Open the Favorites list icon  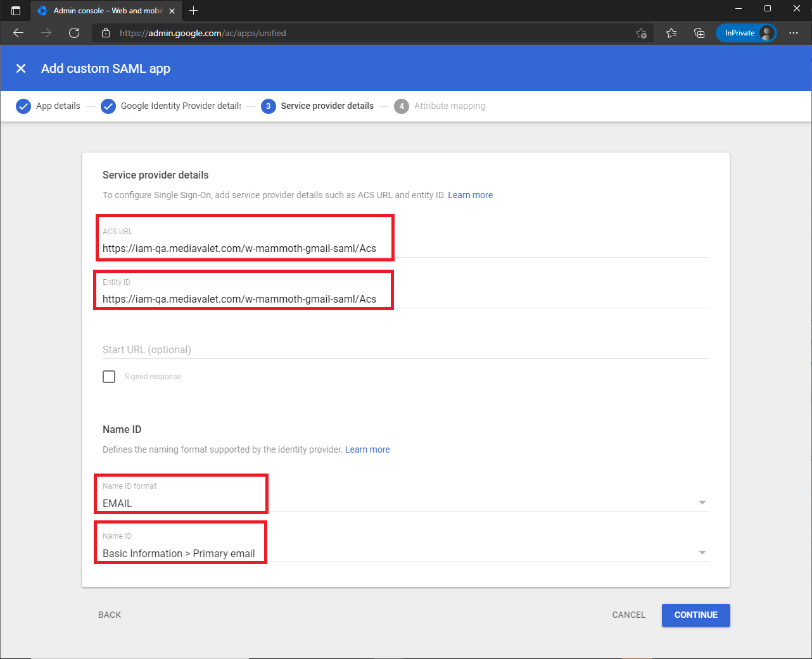pyautogui.click(x=671, y=33)
